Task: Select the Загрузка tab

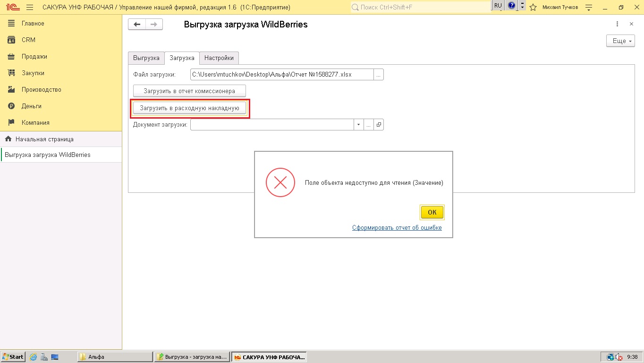Action: [x=182, y=58]
